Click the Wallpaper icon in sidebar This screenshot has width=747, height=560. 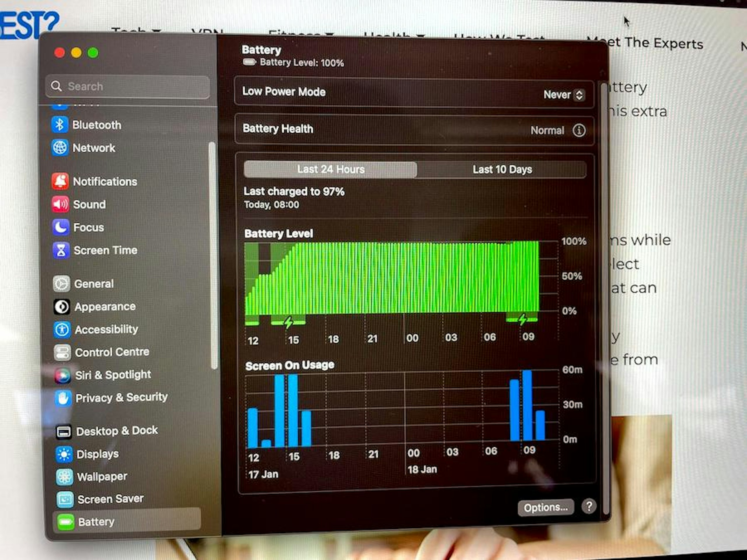pyautogui.click(x=64, y=477)
